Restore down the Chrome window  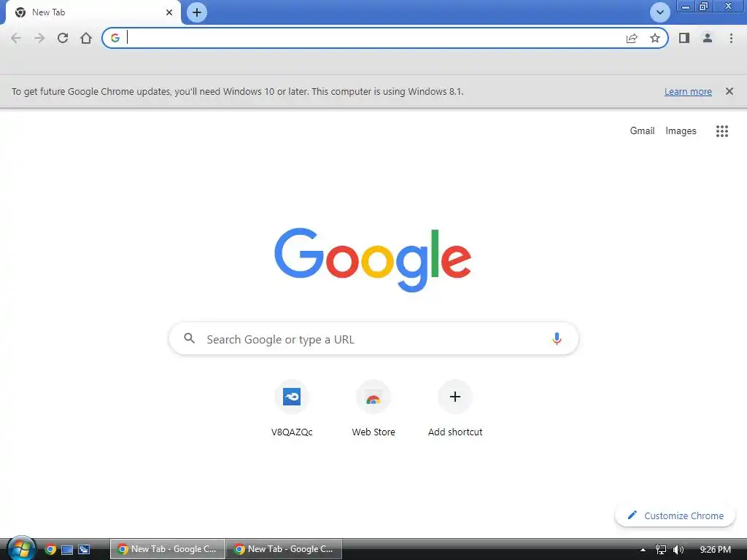coord(703,7)
